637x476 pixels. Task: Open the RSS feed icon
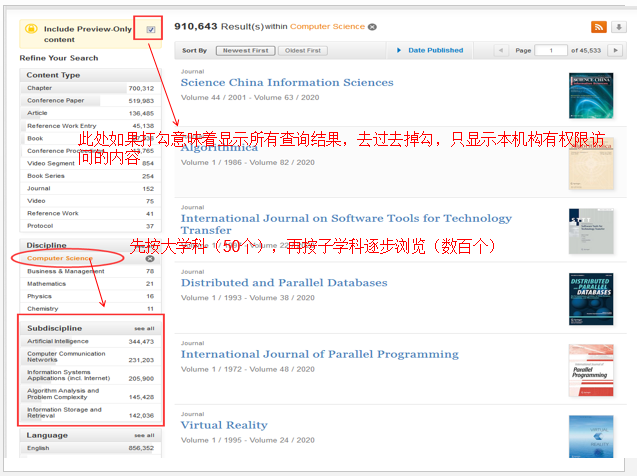point(599,27)
